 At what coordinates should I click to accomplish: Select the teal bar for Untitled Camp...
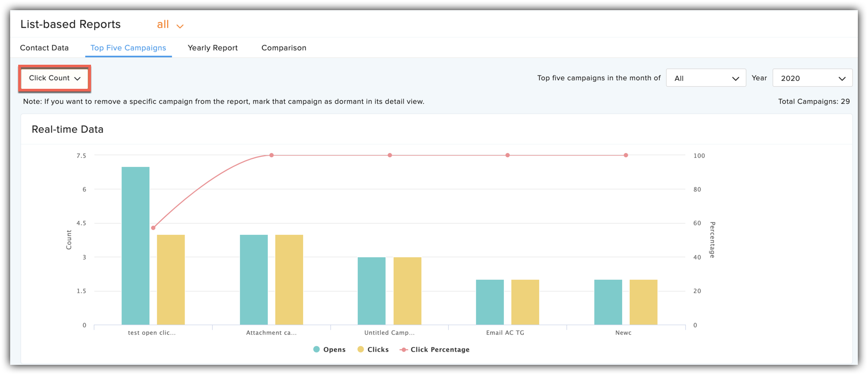[x=372, y=291]
